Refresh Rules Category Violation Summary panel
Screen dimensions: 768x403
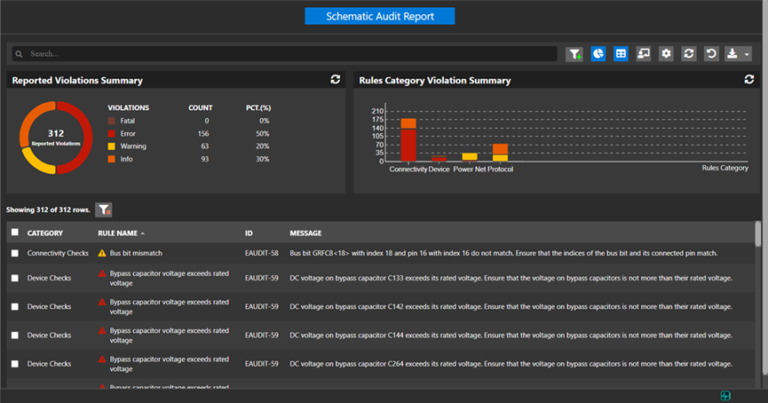[x=749, y=80]
